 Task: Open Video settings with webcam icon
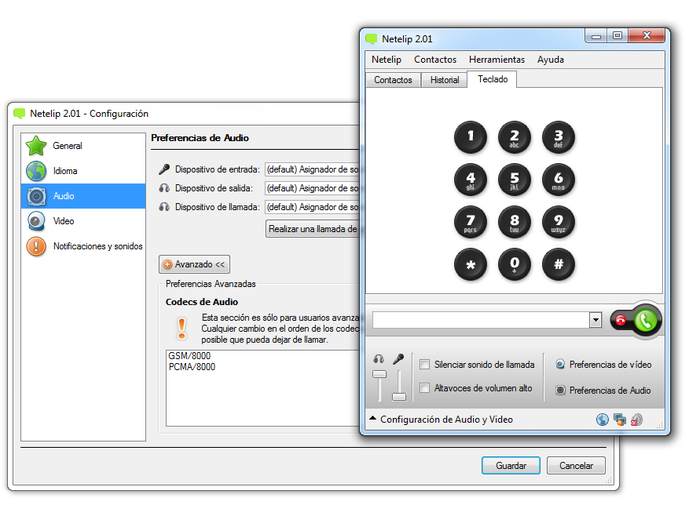pos(83,221)
